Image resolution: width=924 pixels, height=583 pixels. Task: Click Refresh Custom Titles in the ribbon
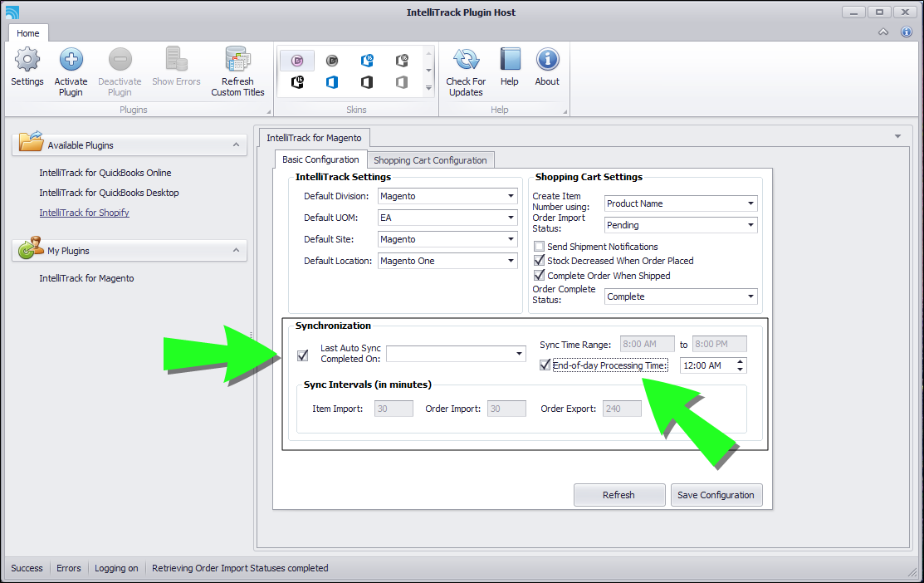point(237,71)
